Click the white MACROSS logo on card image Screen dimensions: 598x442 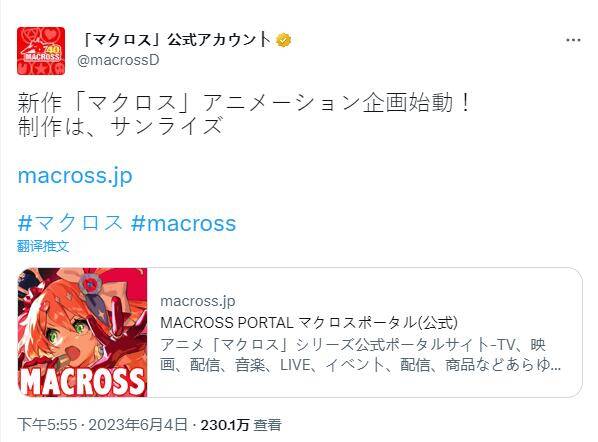click(82, 382)
